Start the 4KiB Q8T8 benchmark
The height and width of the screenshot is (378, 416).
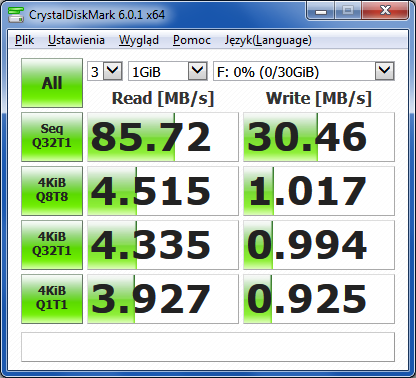pyautogui.click(x=52, y=191)
